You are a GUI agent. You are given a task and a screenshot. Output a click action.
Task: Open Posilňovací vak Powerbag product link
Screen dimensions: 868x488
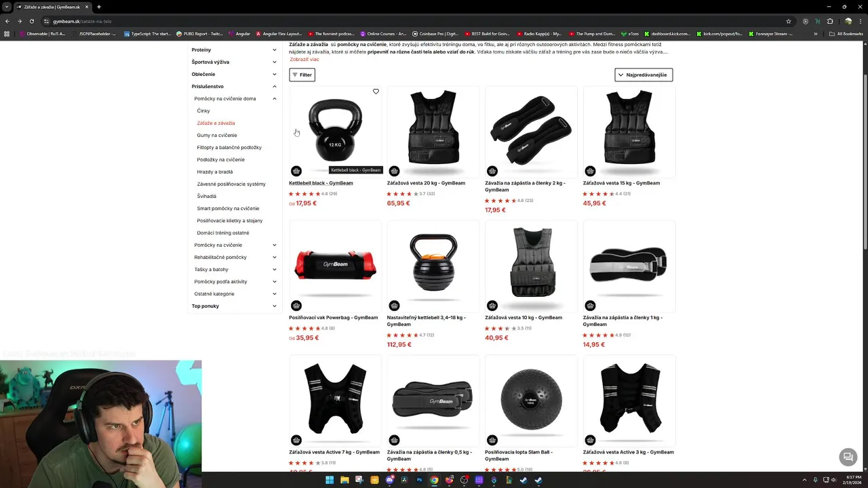click(334, 317)
